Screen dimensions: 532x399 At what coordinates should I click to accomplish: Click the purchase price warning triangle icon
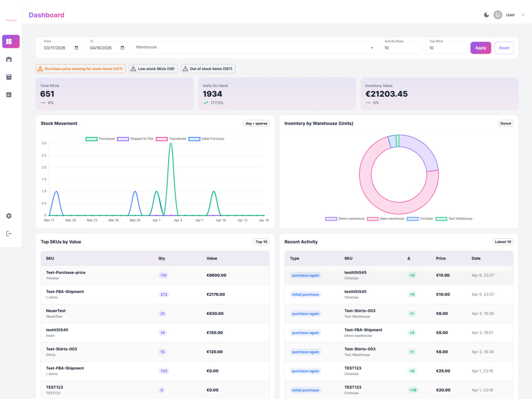(40, 69)
